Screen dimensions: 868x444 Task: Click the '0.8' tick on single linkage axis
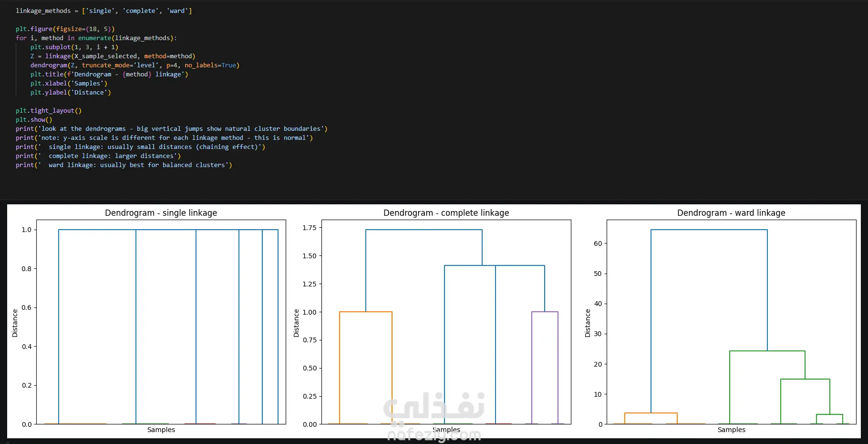click(26, 269)
